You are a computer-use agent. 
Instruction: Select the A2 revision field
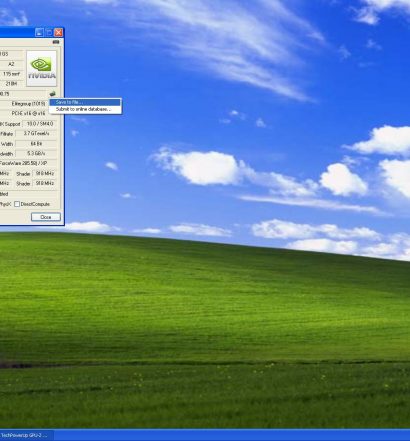pyautogui.click(x=12, y=64)
